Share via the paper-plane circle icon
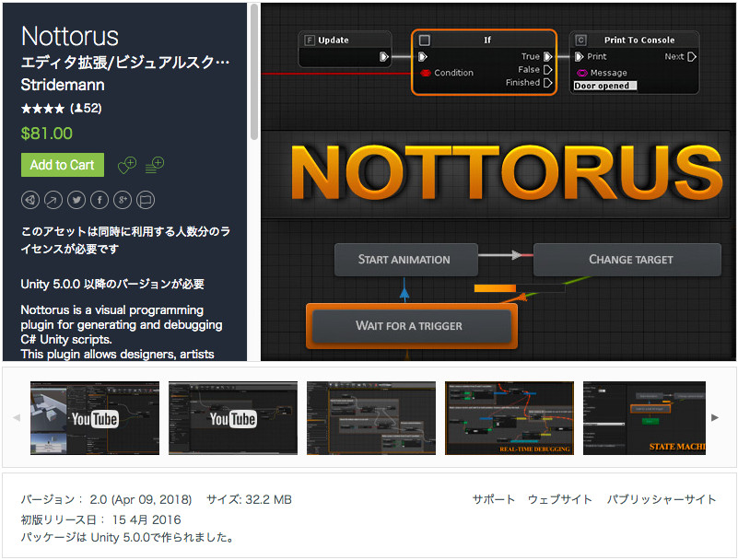This screenshot has width=738, height=560. (x=30, y=200)
